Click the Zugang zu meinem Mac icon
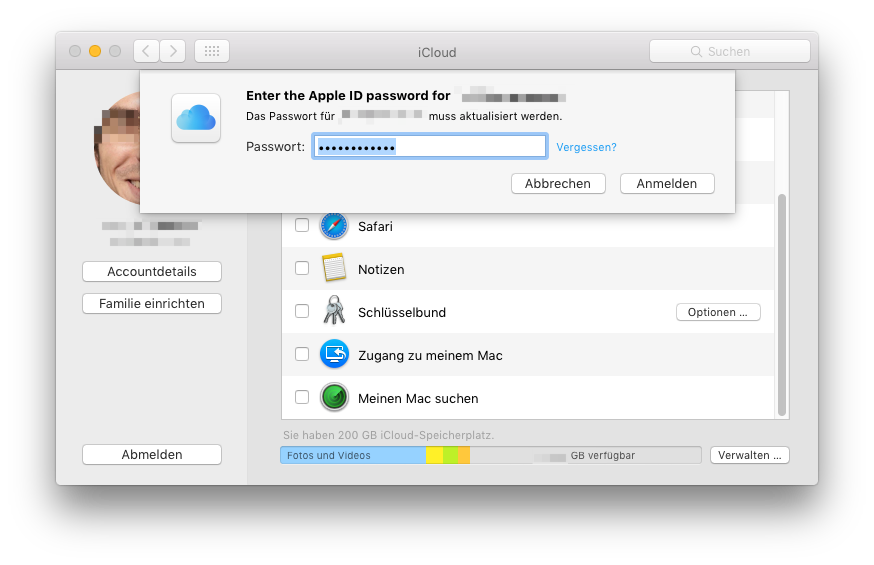Viewport: 874px width, 565px height. 334,354
